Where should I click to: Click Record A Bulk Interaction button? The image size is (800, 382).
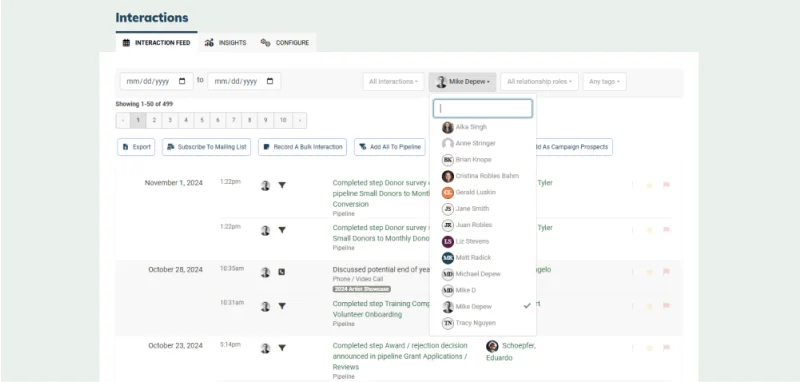tap(303, 147)
